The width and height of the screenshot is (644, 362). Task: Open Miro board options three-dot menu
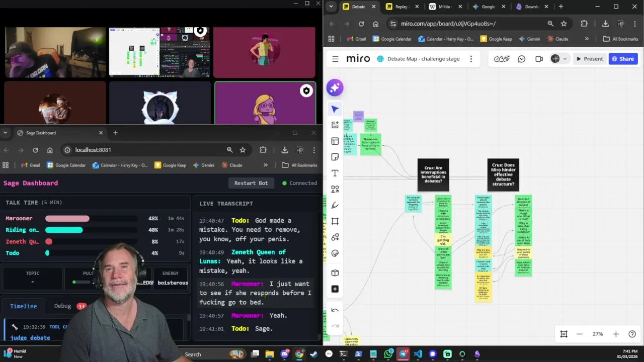(471, 59)
